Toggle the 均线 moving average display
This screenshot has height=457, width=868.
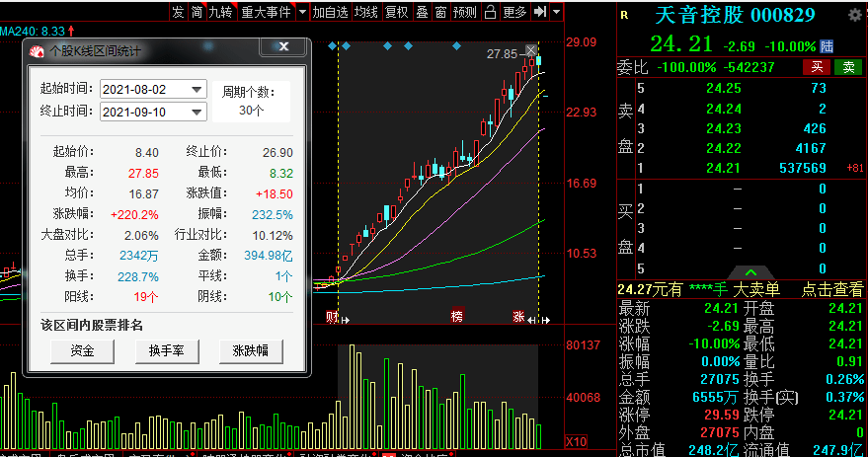coord(366,12)
